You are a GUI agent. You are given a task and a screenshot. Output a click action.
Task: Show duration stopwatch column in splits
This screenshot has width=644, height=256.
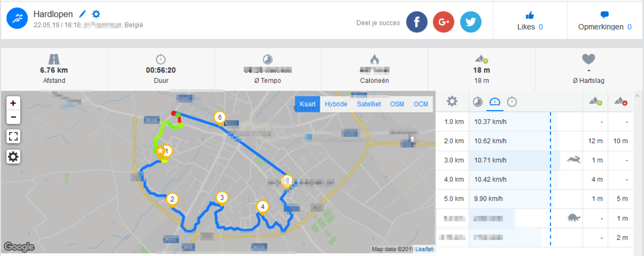513,101
